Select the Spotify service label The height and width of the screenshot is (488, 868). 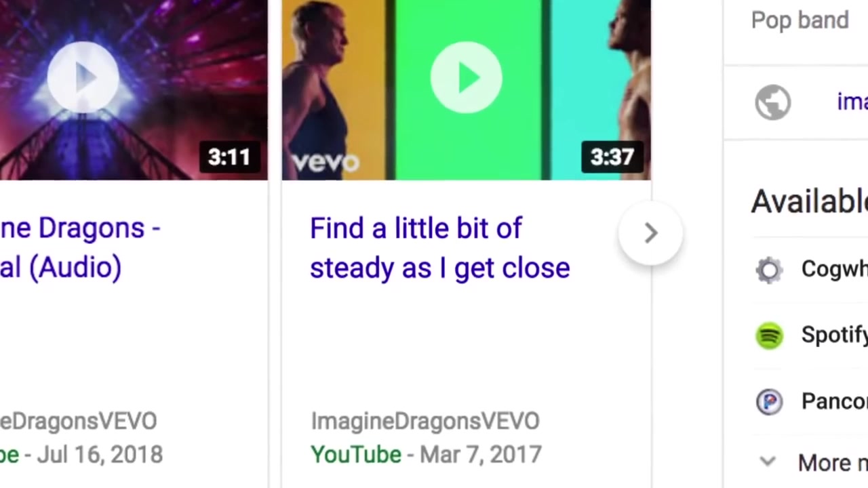pyautogui.click(x=834, y=335)
